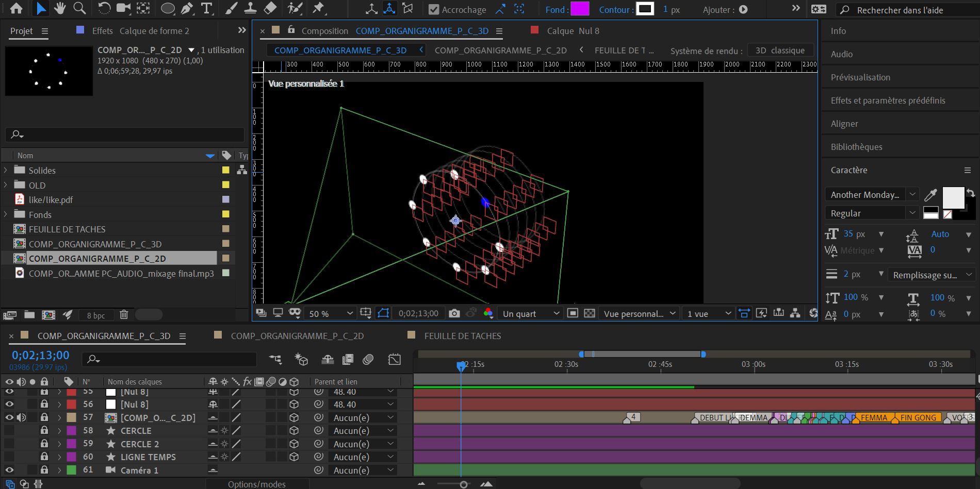Open the Graph Editor

395,360
